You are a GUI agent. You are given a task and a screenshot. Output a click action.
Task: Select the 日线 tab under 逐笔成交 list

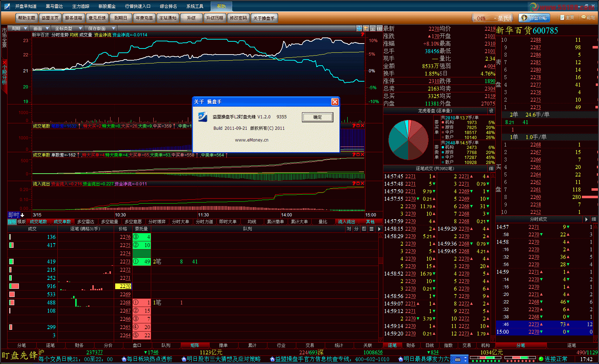click(430, 345)
